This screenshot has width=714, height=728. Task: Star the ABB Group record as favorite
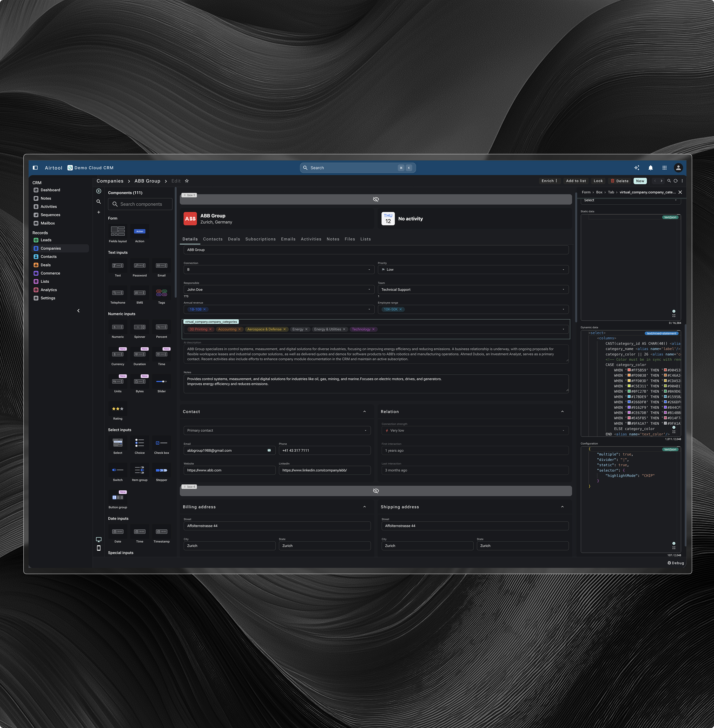point(187,181)
